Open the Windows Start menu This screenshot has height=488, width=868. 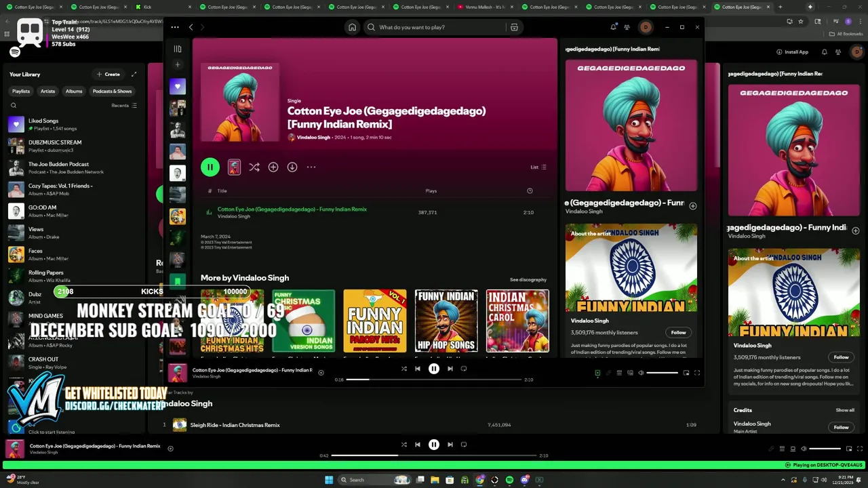(329, 480)
